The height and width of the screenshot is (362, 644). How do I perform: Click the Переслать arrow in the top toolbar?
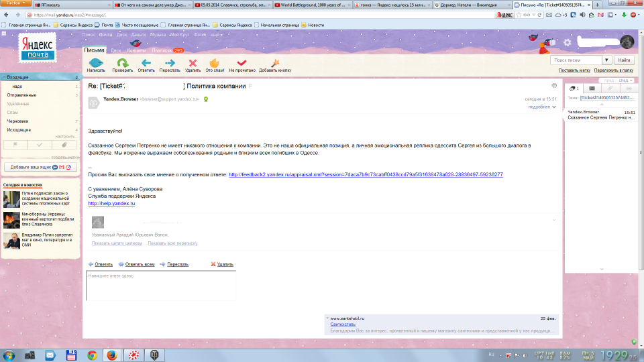170,63
